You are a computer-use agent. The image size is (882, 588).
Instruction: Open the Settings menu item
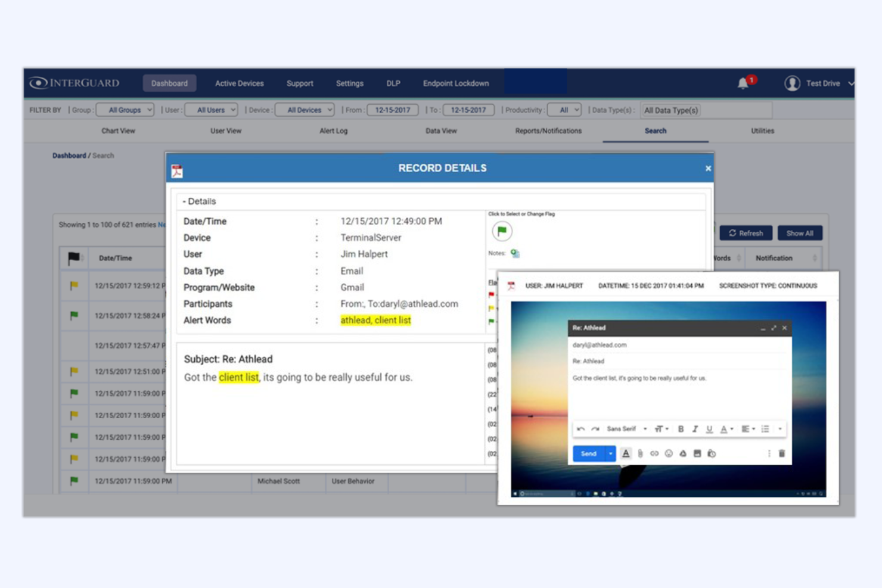(x=350, y=83)
